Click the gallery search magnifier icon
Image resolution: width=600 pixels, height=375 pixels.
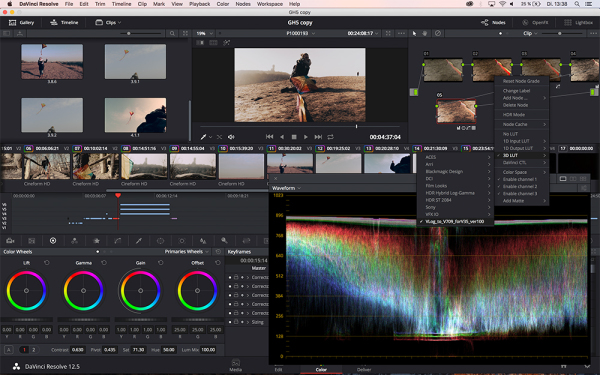(x=172, y=34)
